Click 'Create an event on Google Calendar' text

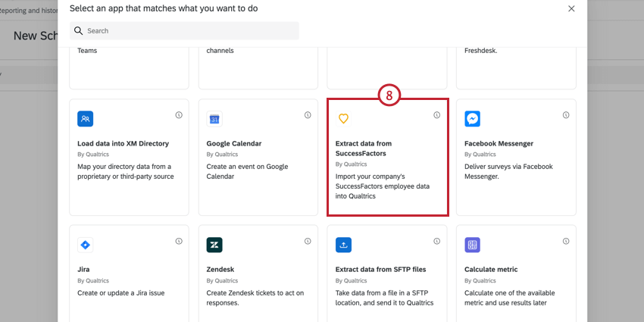(247, 172)
